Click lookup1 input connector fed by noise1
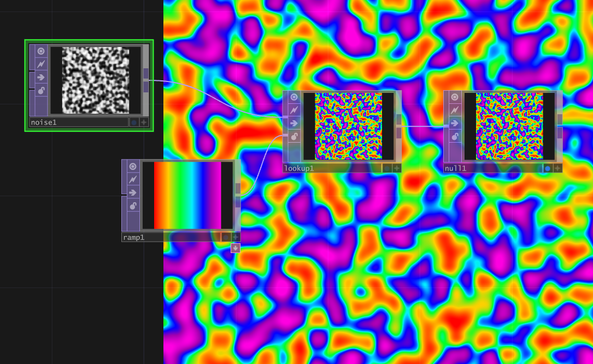This screenshot has height=364, width=593. [x=285, y=118]
